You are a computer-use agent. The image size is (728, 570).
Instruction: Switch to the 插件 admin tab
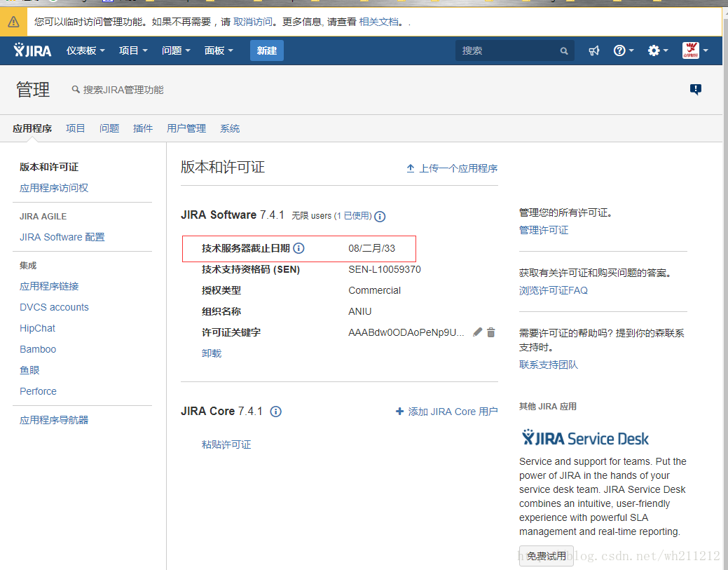tap(142, 128)
